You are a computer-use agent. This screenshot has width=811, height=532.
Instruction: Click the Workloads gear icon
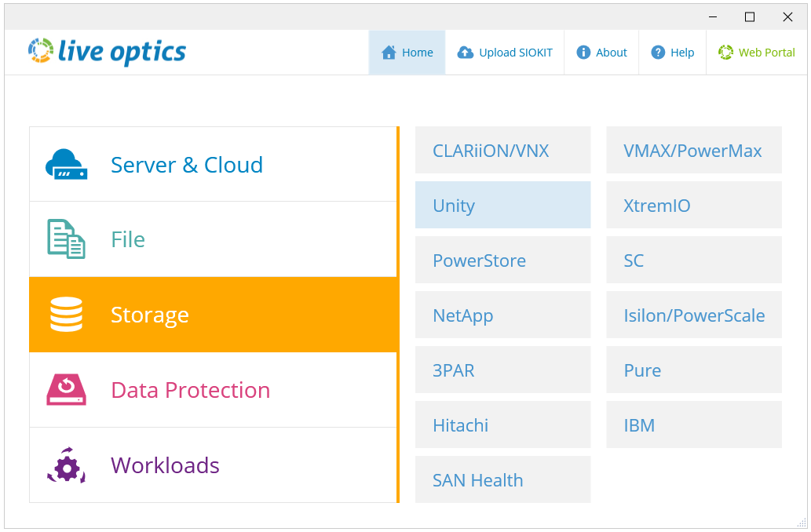66,465
